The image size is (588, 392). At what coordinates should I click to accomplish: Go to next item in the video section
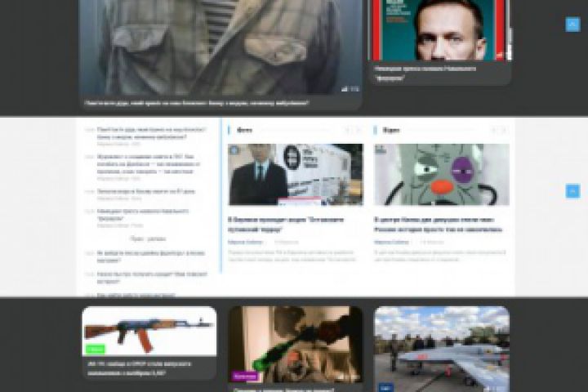click(504, 130)
